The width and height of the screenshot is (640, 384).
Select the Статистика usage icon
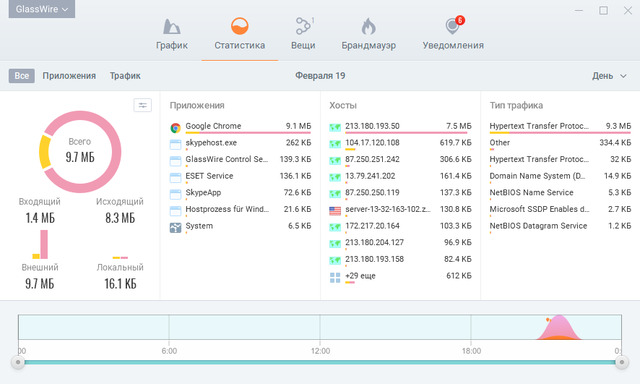(240, 26)
